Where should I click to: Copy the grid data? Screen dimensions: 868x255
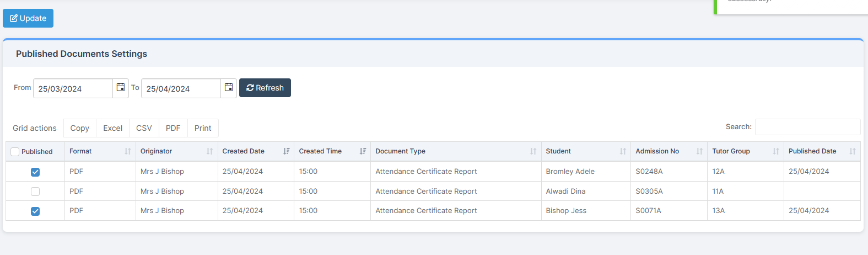coord(80,128)
